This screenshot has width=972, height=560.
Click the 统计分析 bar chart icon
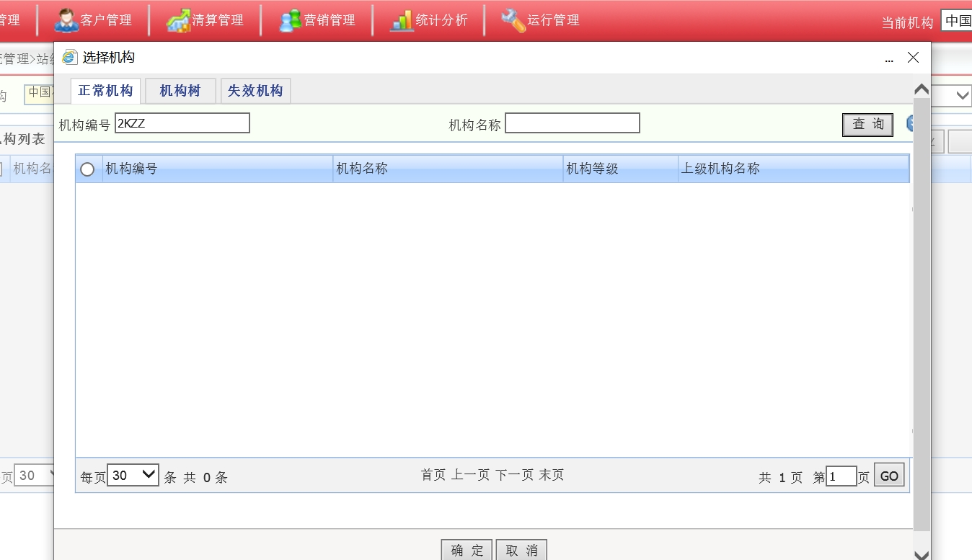[402, 20]
